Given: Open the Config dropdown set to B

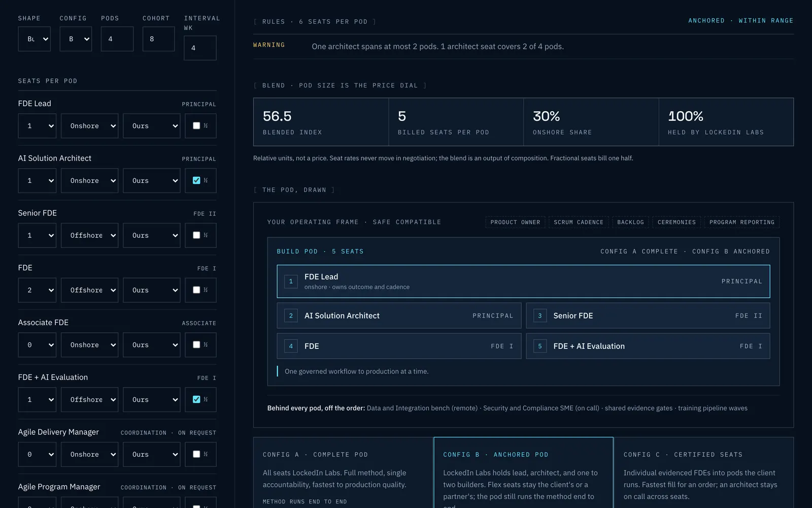Looking at the screenshot, I should tap(76, 39).
